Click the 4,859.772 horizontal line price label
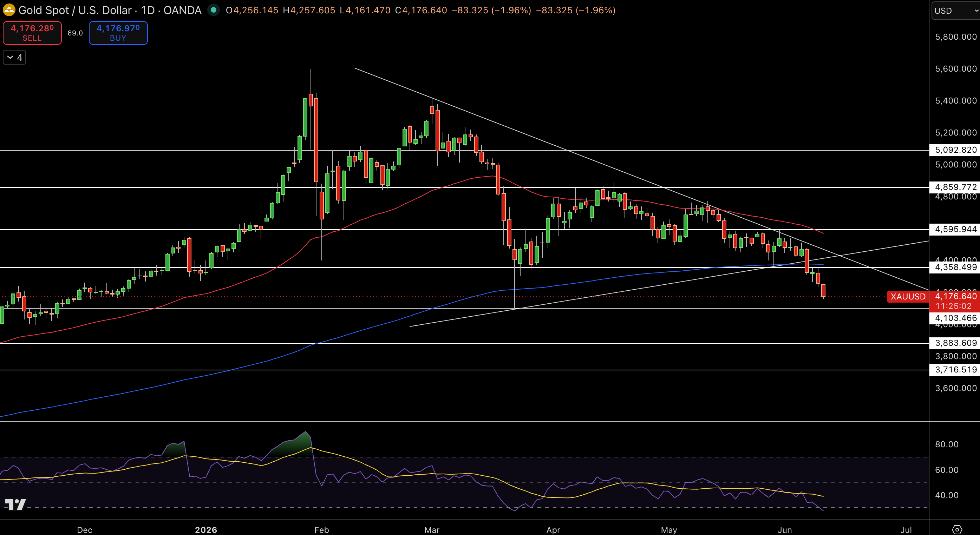The image size is (980, 535). point(955,187)
